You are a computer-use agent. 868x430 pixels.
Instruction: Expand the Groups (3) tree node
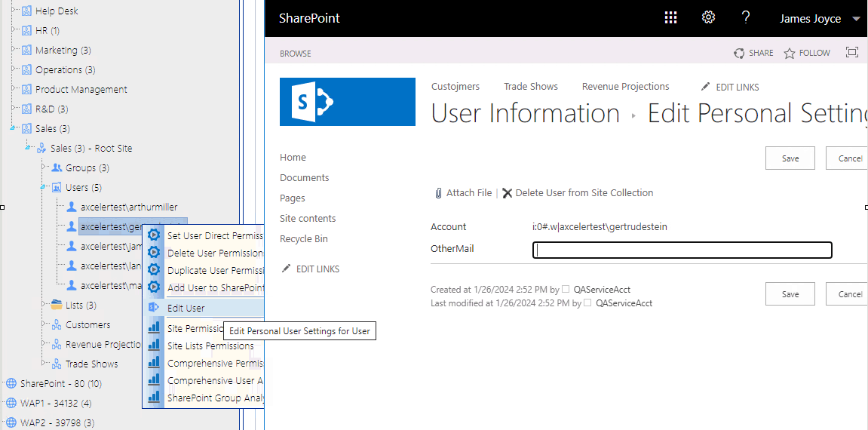pyautogui.click(x=43, y=167)
